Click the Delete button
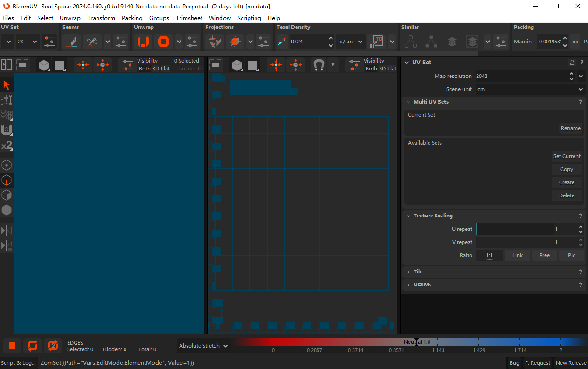 567,195
